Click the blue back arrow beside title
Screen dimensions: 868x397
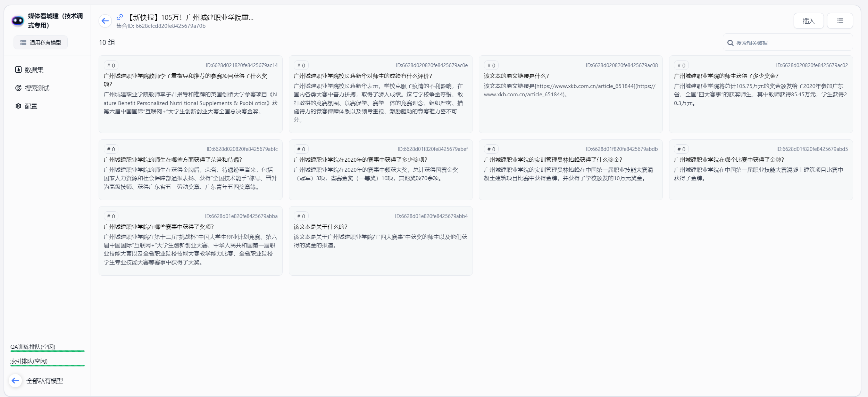point(105,21)
